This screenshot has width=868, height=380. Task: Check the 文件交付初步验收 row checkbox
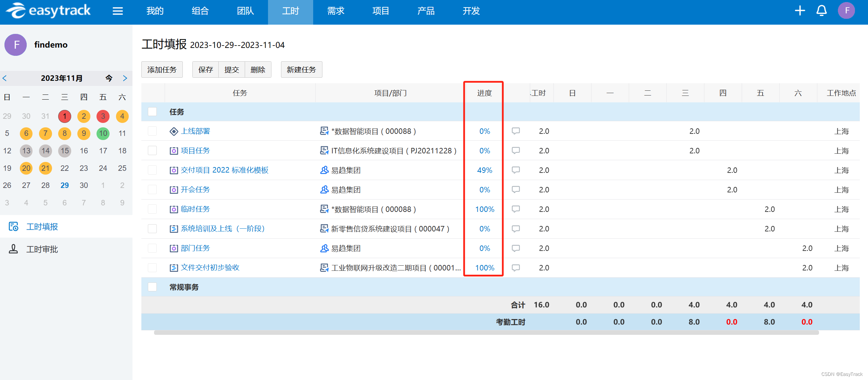pos(152,268)
